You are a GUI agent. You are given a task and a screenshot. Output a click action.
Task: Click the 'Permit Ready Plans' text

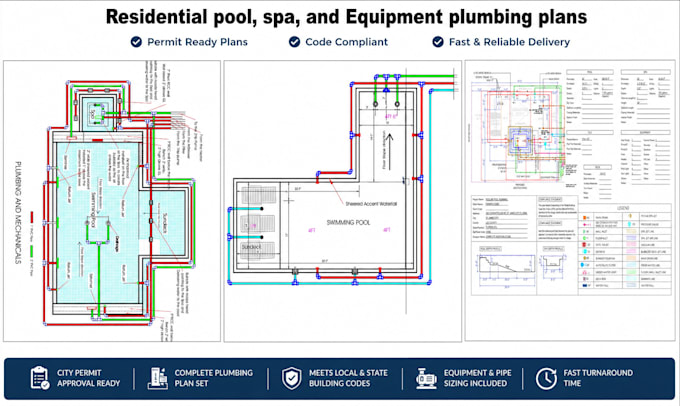(197, 42)
